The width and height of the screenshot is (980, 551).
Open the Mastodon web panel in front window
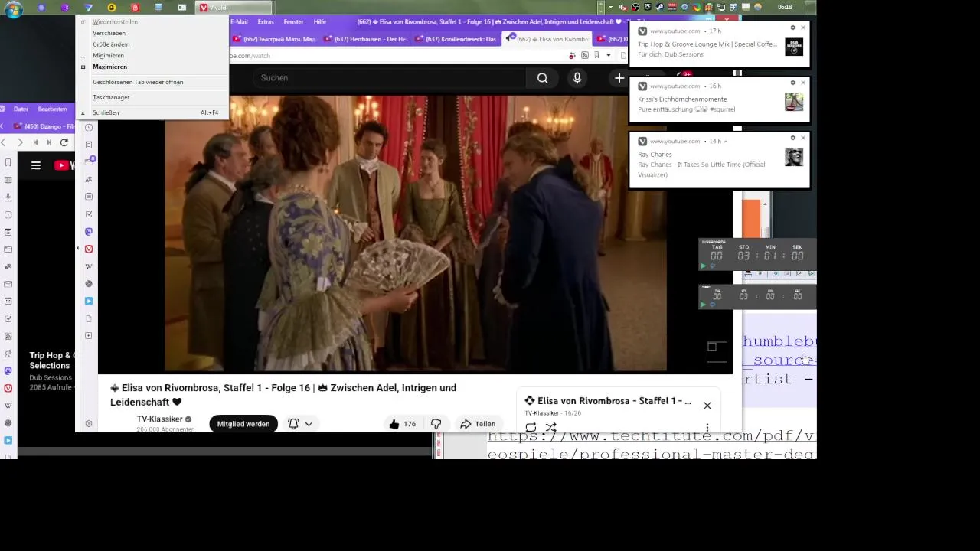[x=89, y=231]
